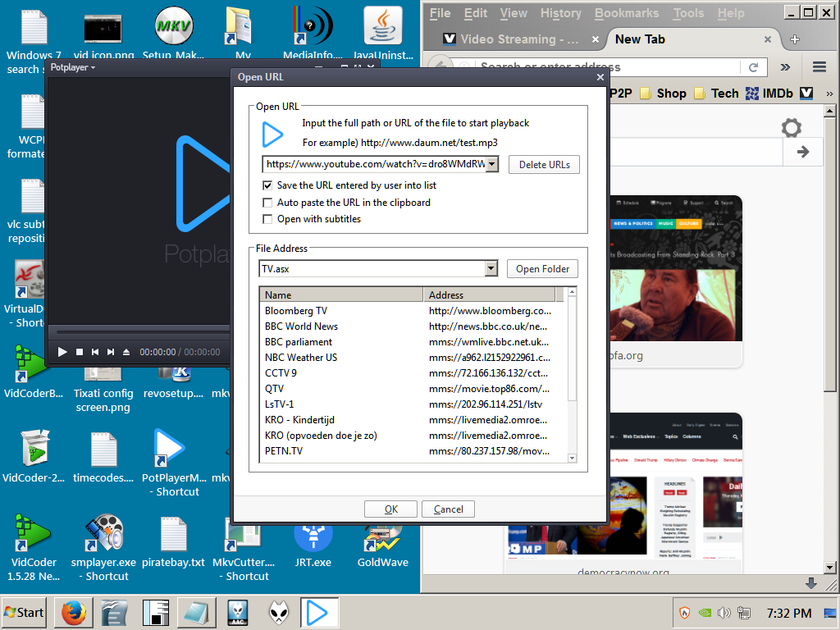The image size is (840, 630).
Task: Click the Stop button in Potplayer
Action: pos(80,352)
